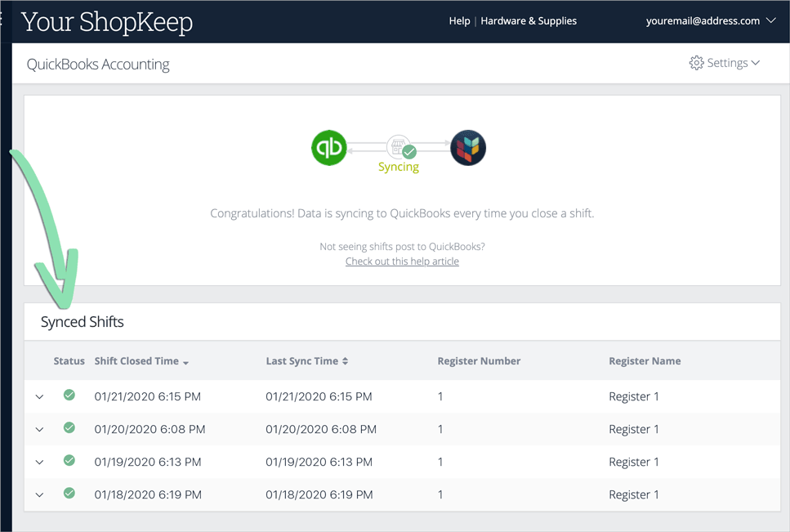Sort by Shift Closed Time column
Screen dimensions: 790x532
click(x=141, y=361)
